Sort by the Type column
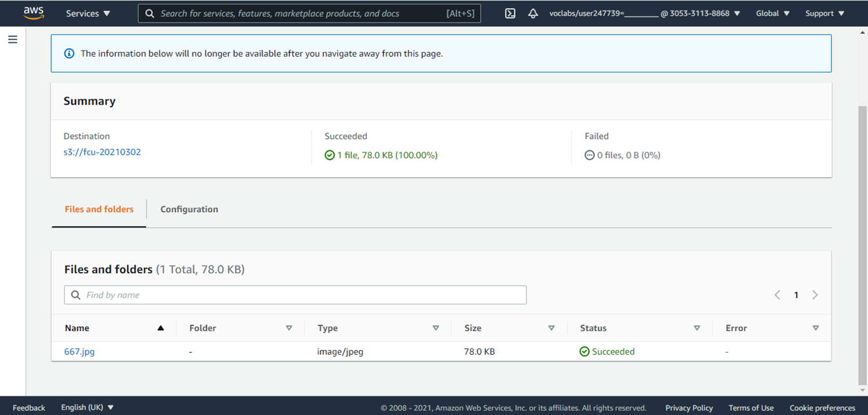Screen dimensions: 868x415 436,328
